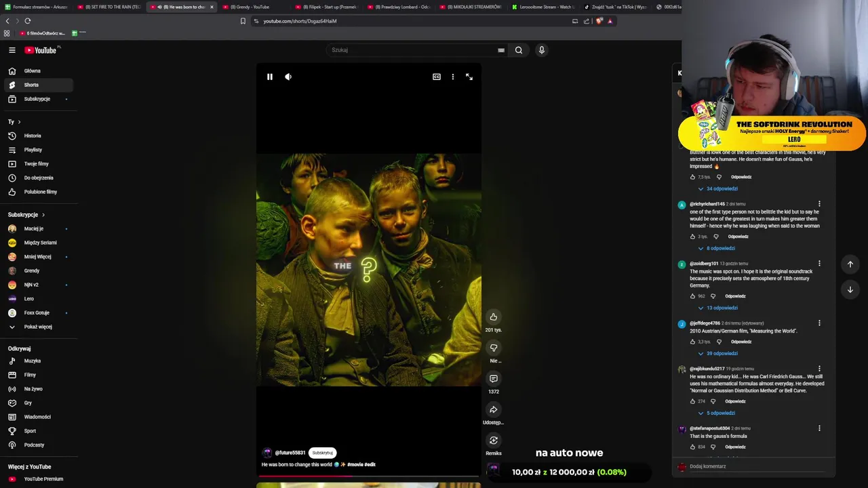
Task: Expand the Ty section chevron
Action: tap(19, 122)
